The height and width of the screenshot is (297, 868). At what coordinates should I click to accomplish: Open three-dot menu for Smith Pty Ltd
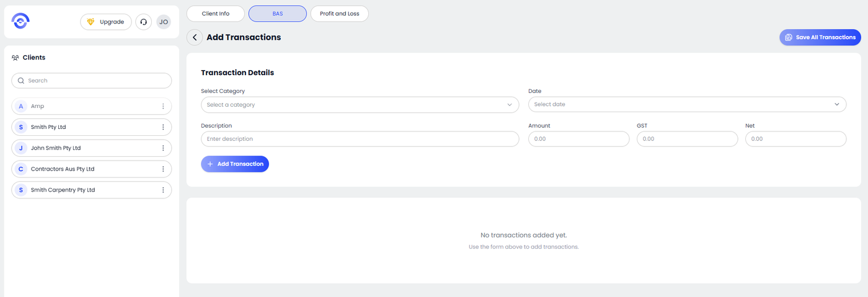coord(163,127)
